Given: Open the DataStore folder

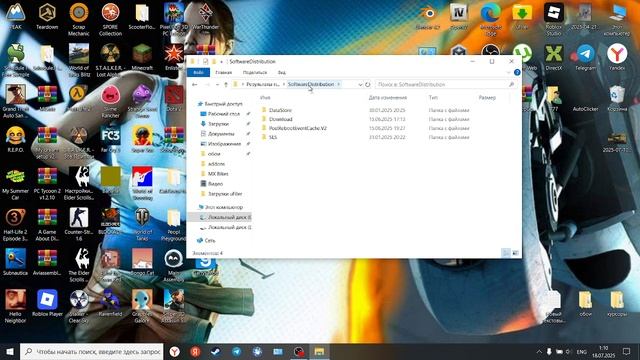Looking at the screenshot, I should [x=280, y=110].
